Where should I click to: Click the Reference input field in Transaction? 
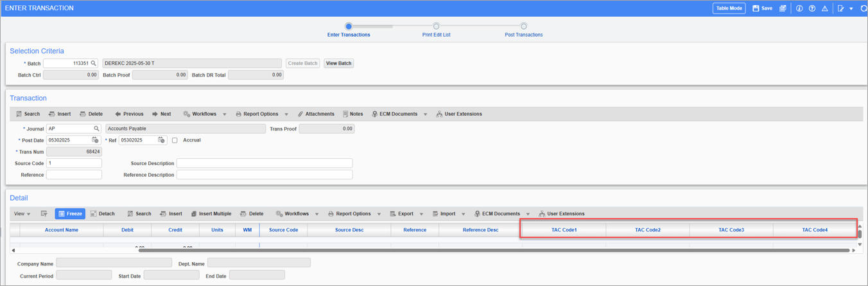click(74, 175)
